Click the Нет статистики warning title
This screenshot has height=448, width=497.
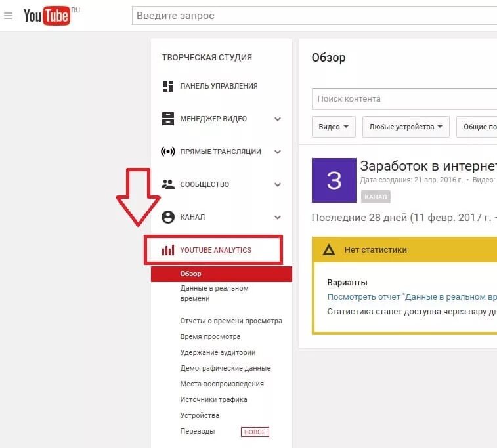[x=376, y=250]
